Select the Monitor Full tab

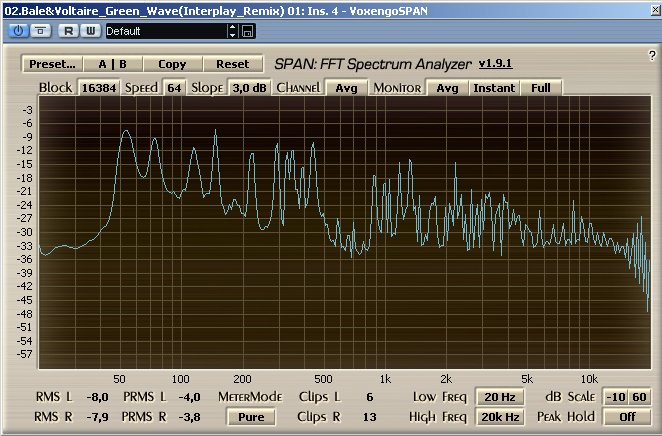point(541,88)
